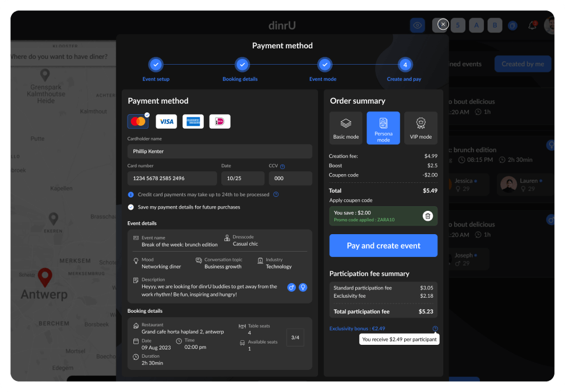Viewport: 565px width, 392px height.
Task: Open the notification bell in header
Action: (532, 25)
